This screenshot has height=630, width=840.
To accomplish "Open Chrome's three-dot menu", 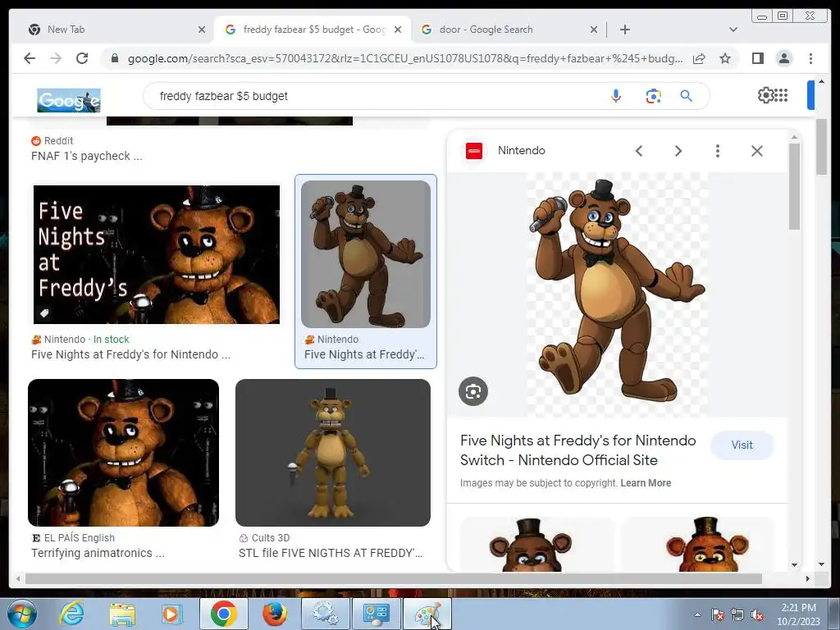I will (810, 58).
